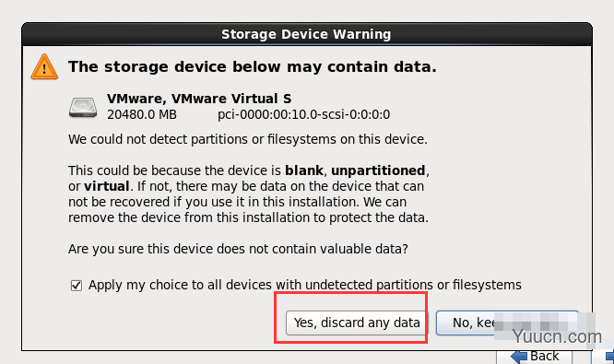Toggle the Apply my choice checkbox
The width and height of the screenshot is (614, 364).
pos(77,286)
